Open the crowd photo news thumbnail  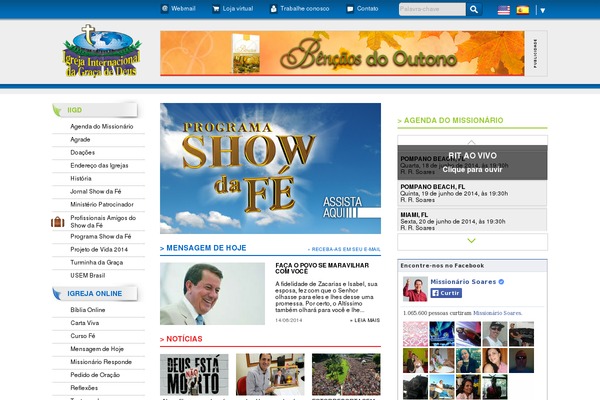coord(346,374)
